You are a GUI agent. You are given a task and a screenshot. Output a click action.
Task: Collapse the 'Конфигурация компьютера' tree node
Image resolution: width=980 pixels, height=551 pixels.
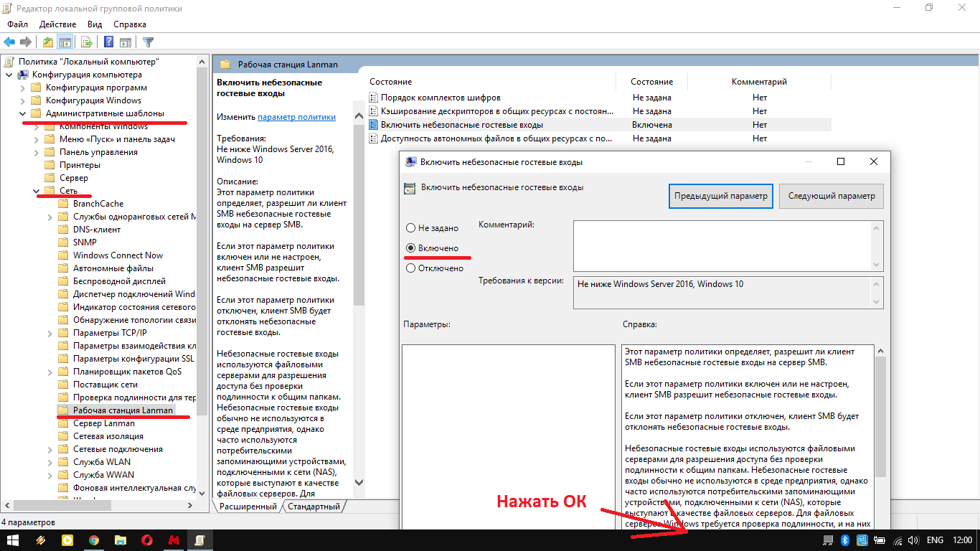[x=8, y=75]
